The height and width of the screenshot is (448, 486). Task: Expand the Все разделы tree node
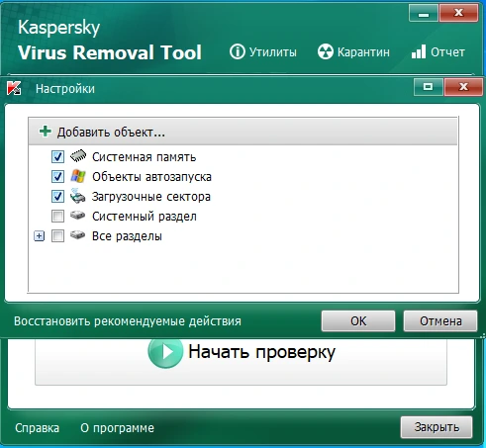click(x=40, y=236)
